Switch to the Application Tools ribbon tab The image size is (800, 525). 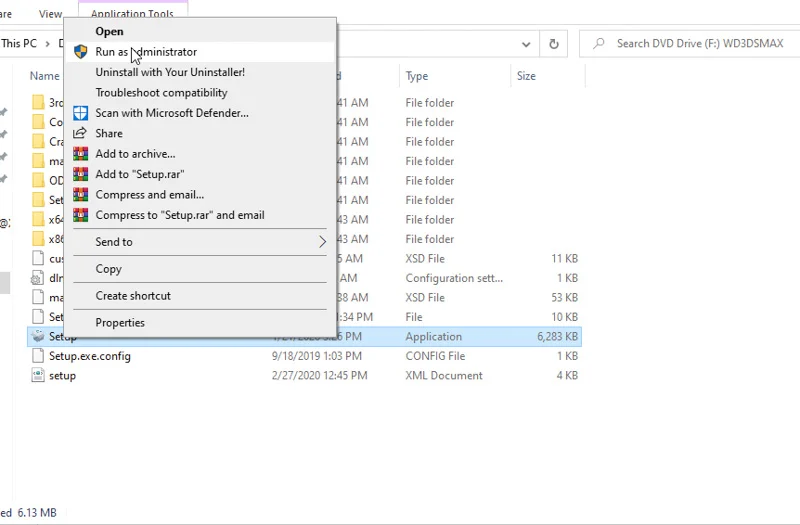[132, 14]
